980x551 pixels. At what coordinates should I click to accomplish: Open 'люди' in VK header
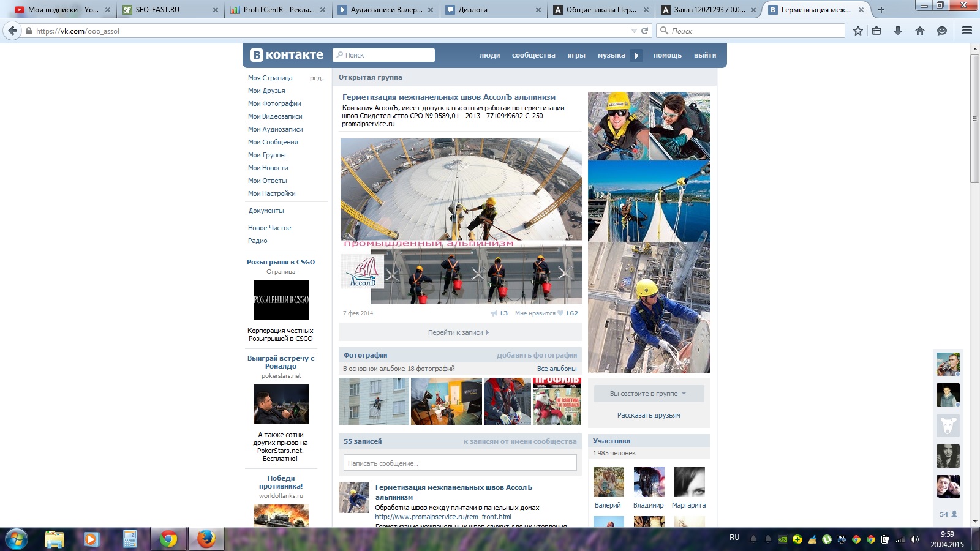489,55
